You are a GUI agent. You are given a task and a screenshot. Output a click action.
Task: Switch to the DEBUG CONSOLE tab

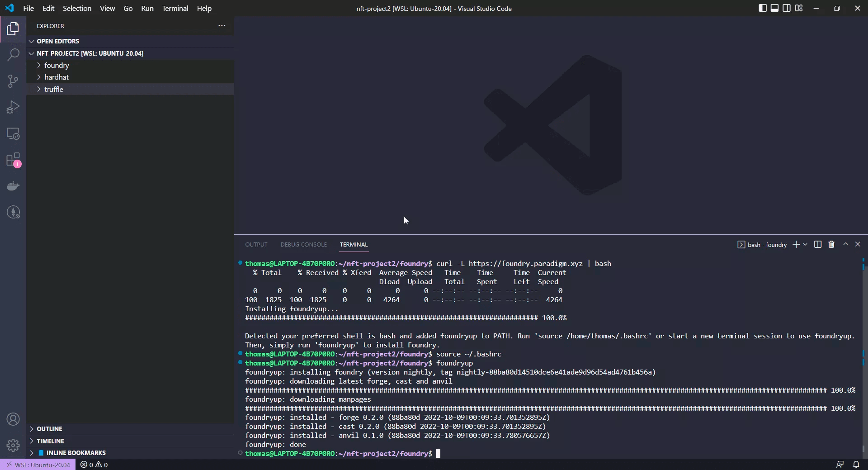tap(303, 244)
